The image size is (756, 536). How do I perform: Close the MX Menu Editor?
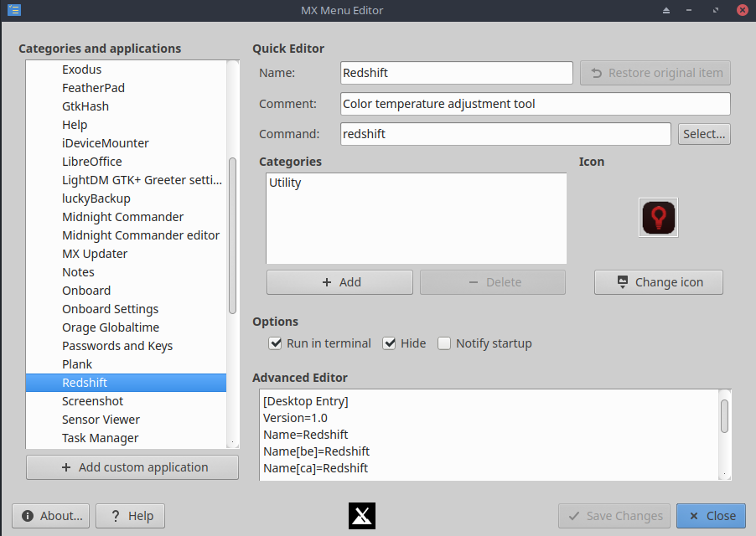[x=711, y=516]
